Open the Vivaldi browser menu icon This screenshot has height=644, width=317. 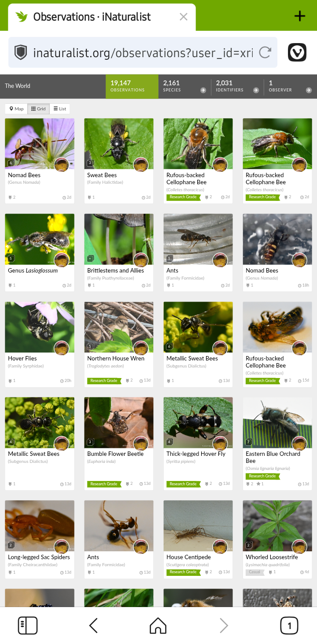click(x=297, y=52)
